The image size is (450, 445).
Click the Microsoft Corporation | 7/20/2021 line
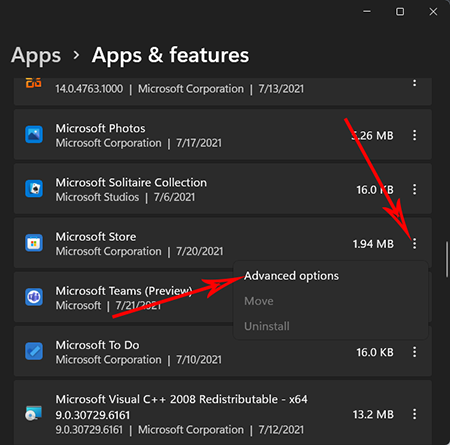pyautogui.click(x=139, y=251)
